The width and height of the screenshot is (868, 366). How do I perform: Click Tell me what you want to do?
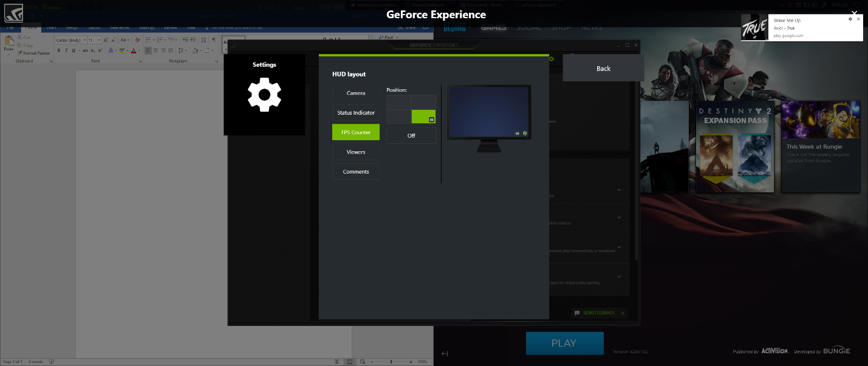(x=233, y=27)
